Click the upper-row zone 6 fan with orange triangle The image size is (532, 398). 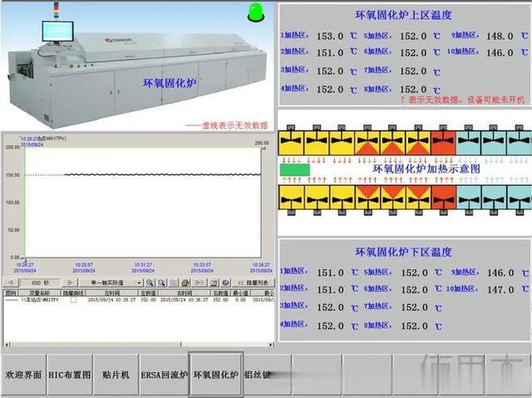click(418, 143)
